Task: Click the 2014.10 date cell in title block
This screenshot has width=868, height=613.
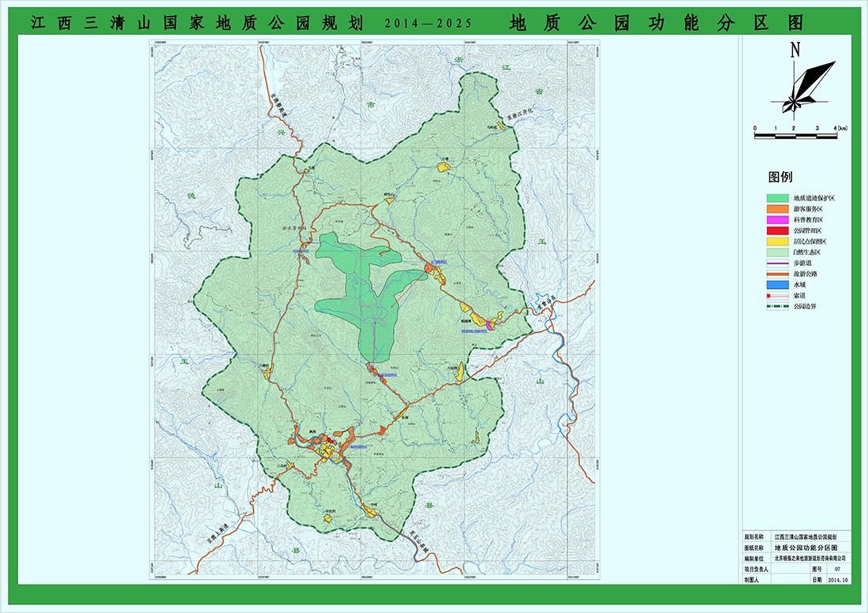Action: click(838, 579)
